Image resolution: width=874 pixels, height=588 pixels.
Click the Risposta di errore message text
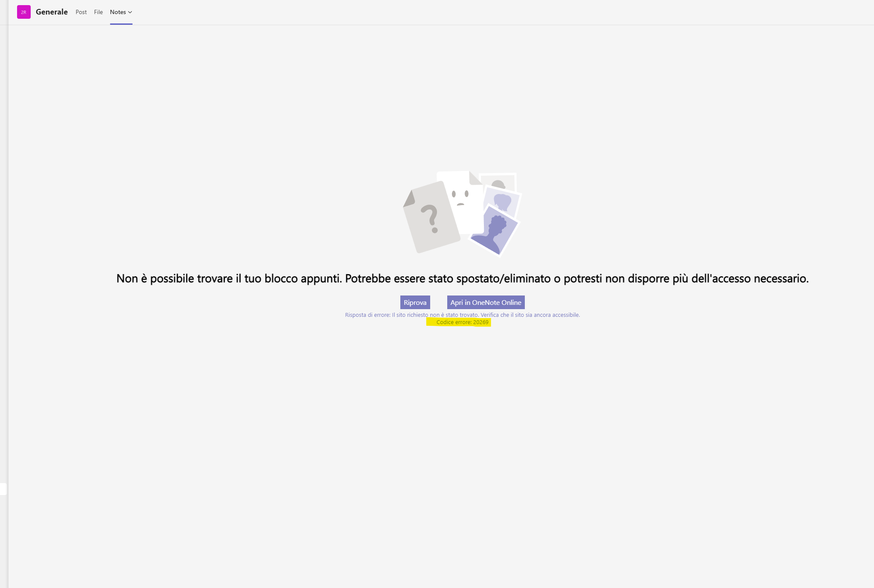point(463,315)
